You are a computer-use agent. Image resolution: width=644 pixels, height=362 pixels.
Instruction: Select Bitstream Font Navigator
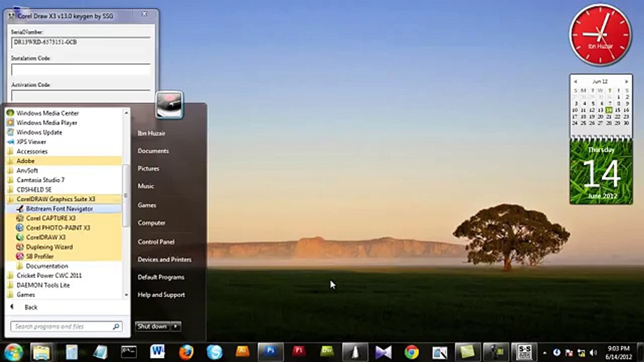coord(59,208)
